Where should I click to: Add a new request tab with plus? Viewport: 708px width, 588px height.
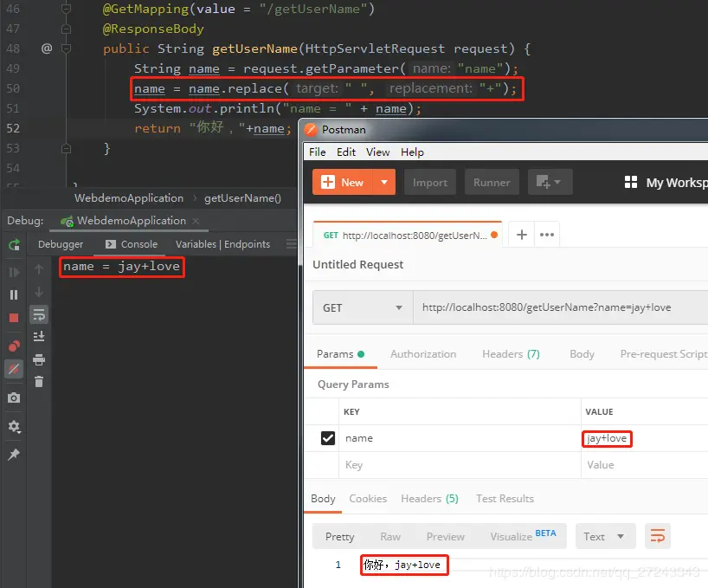(522, 235)
